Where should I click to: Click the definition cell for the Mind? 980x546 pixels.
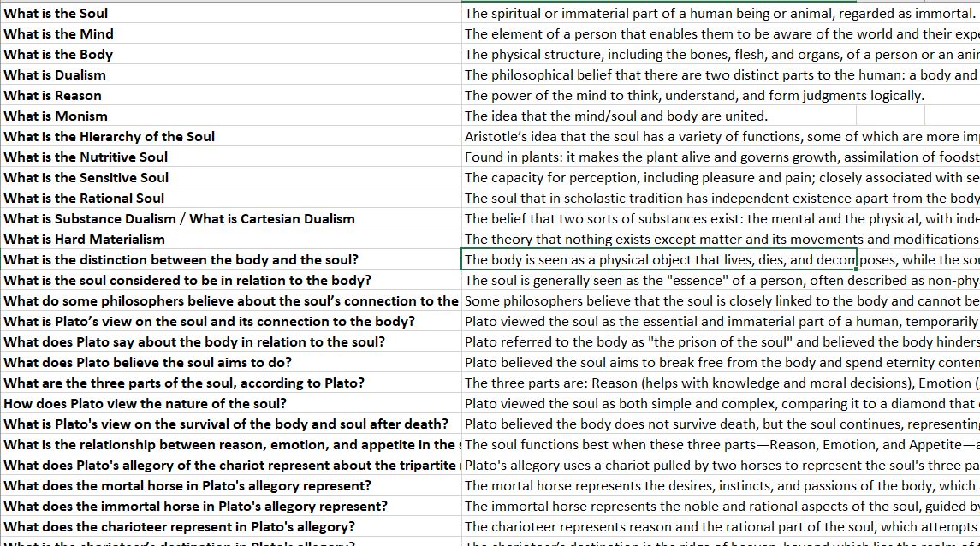click(x=685, y=33)
